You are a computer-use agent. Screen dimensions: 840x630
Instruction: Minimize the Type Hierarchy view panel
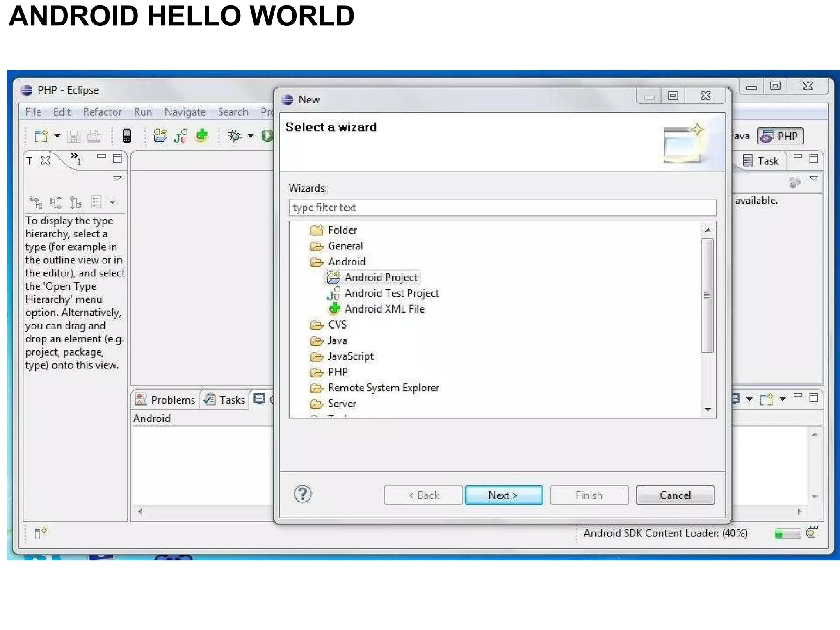(x=101, y=156)
